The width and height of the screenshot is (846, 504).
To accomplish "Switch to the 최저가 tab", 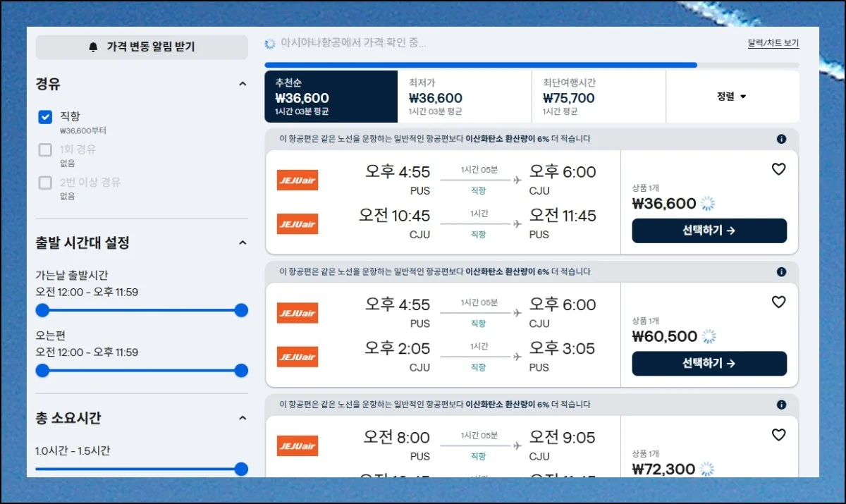I will 464,97.
